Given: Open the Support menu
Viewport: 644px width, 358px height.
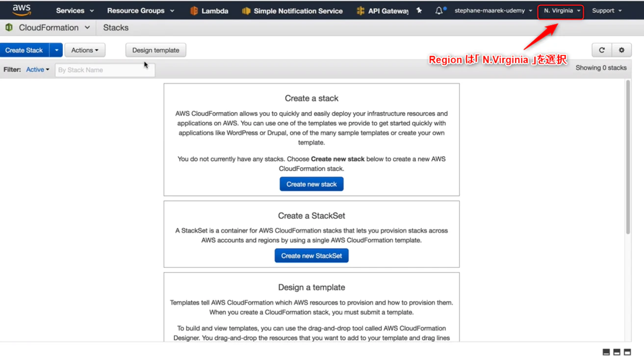Looking at the screenshot, I should (x=607, y=10).
